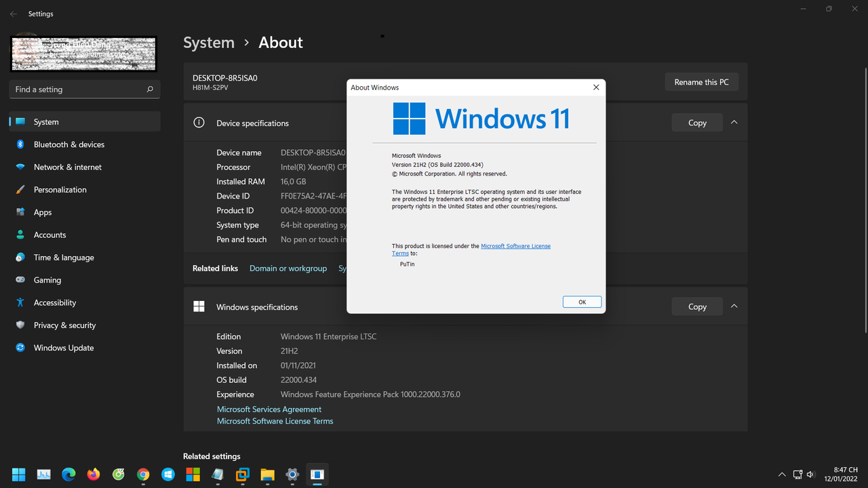Click the Installed RAM value 16,0 GB

pyautogui.click(x=293, y=182)
